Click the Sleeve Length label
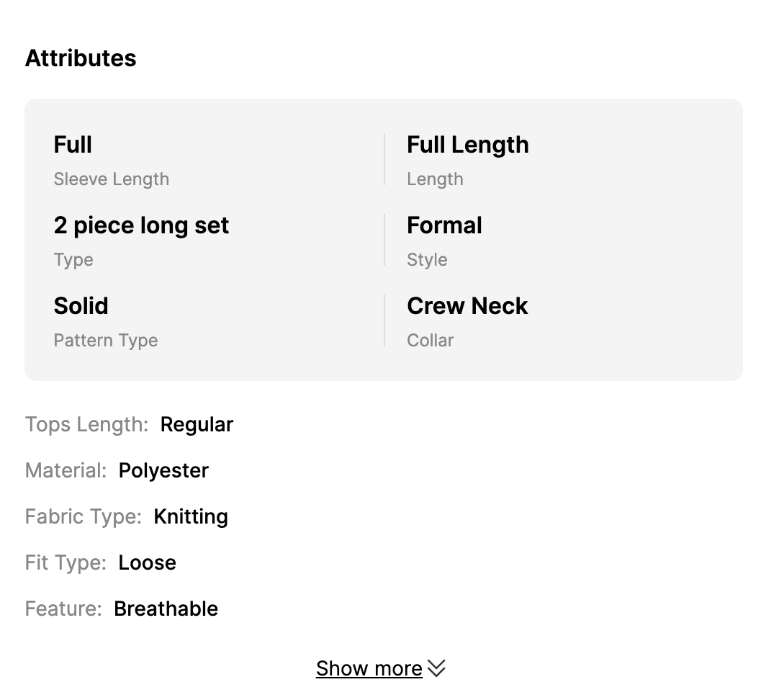Screen dimensions: 766x700 112,179
